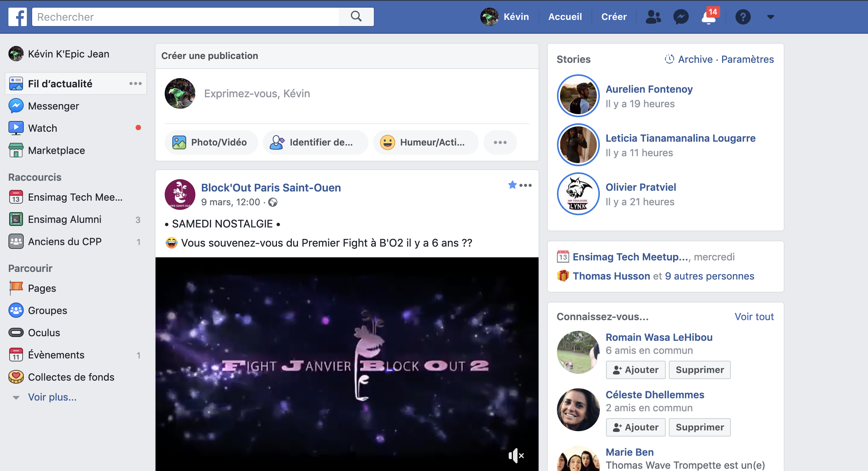The height and width of the screenshot is (471, 868).
Task: Click the search magnifier button
Action: click(356, 17)
